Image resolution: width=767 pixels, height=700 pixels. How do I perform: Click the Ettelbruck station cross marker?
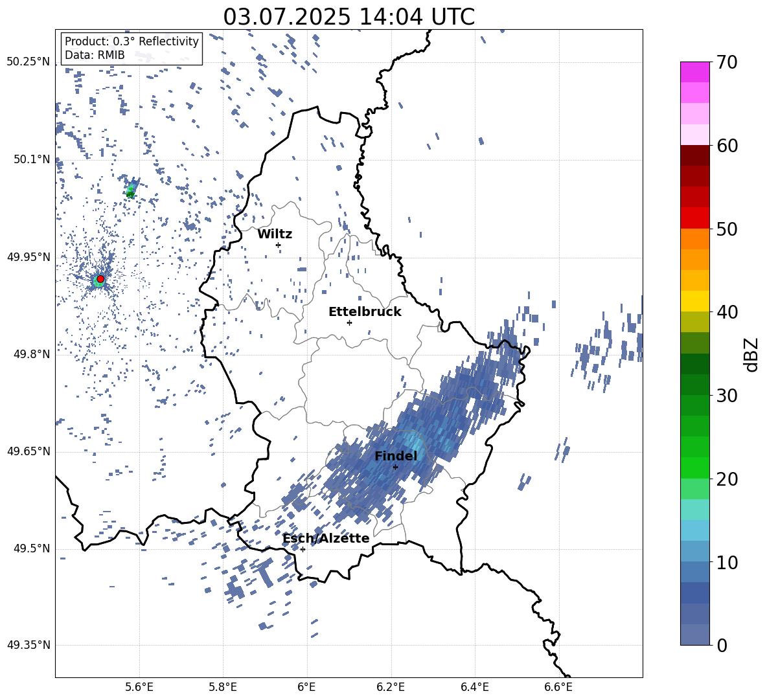tap(349, 322)
